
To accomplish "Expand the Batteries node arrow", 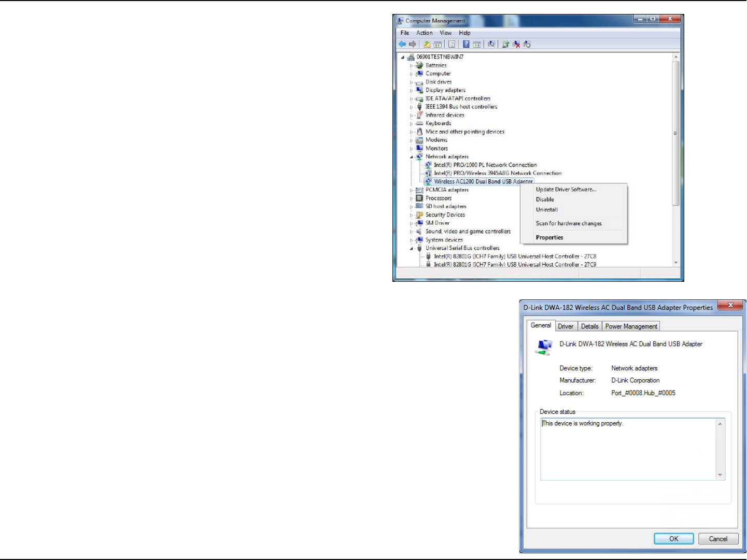I will 412,66.
